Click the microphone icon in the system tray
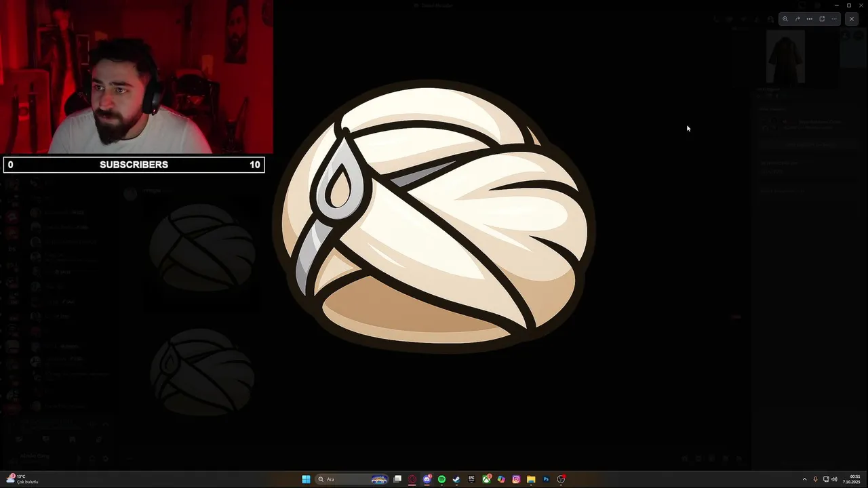 (x=815, y=479)
